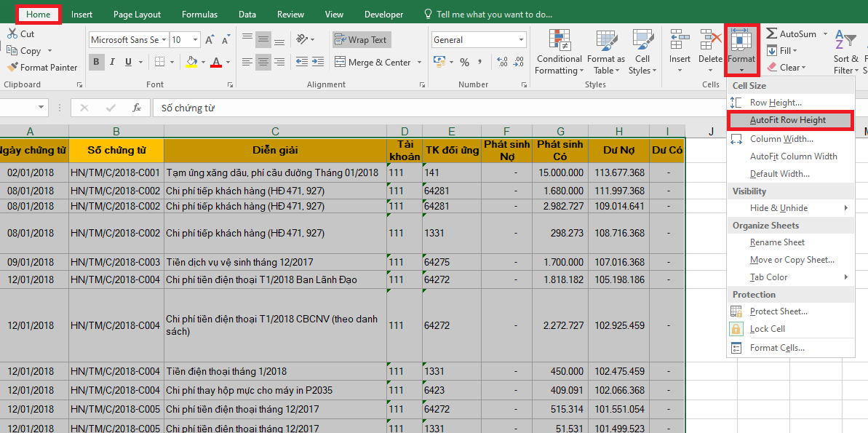Choose Format Cells... from the menu
Image resolution: width=868 pixels, height=433 pixels.
777,348
